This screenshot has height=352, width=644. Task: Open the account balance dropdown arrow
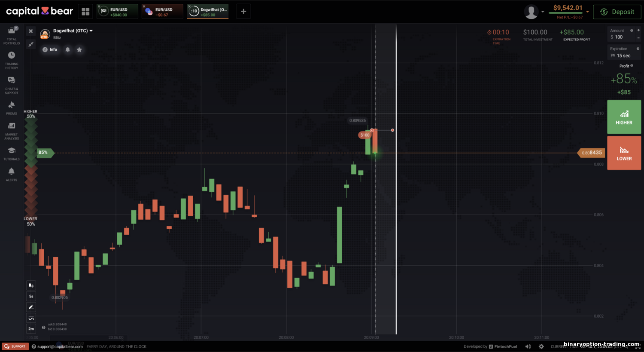click(x=588, y=12)
